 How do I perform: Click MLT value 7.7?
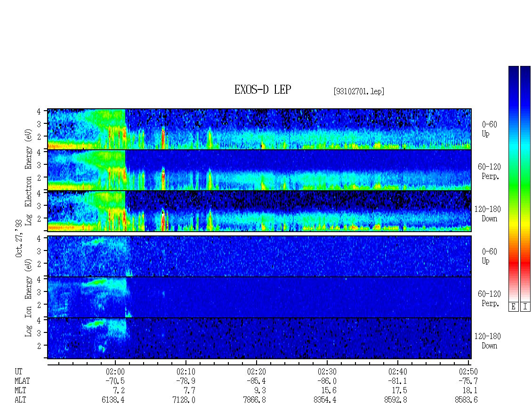point(190,391)
